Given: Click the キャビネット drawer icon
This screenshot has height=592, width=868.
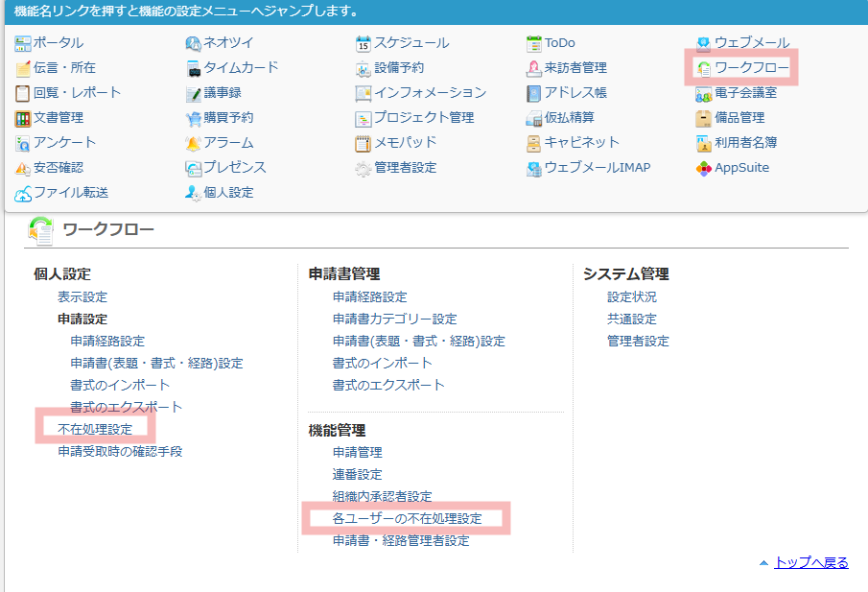Looking at the screenshot, I should click(x=533, y=143).
